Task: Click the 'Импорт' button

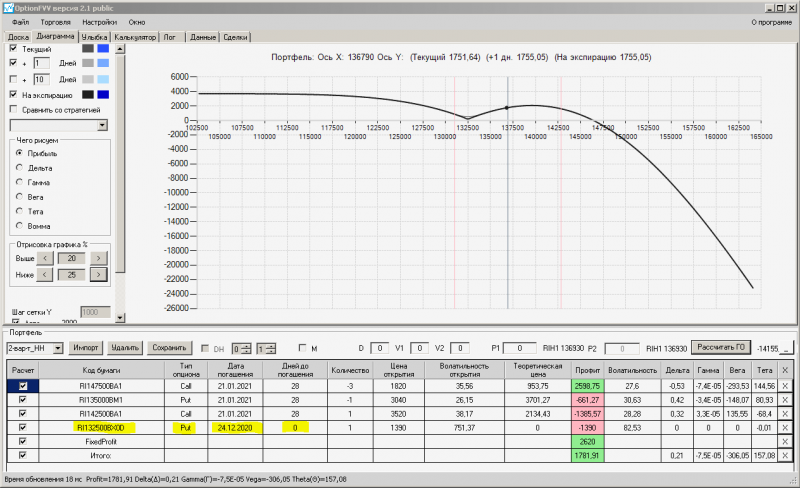Action: [x=85, y=348]
